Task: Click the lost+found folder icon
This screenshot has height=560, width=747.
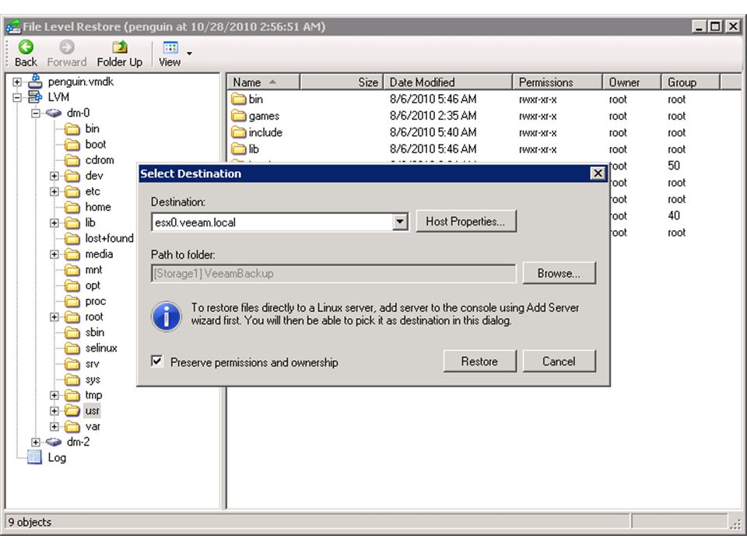Action: [x=72, y=238]
